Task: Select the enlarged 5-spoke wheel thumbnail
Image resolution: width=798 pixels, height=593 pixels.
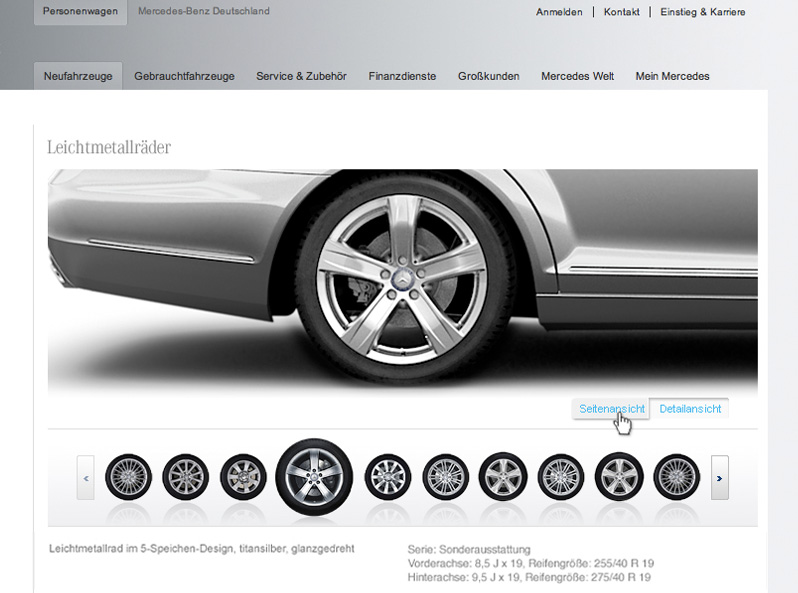Action: point(314,477)
